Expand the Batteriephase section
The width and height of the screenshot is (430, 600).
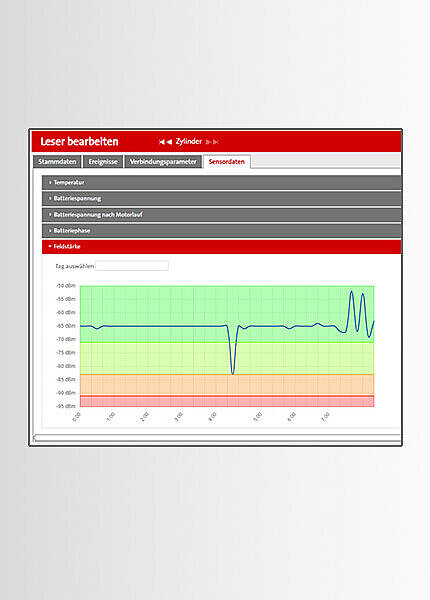tap(222, 231)
